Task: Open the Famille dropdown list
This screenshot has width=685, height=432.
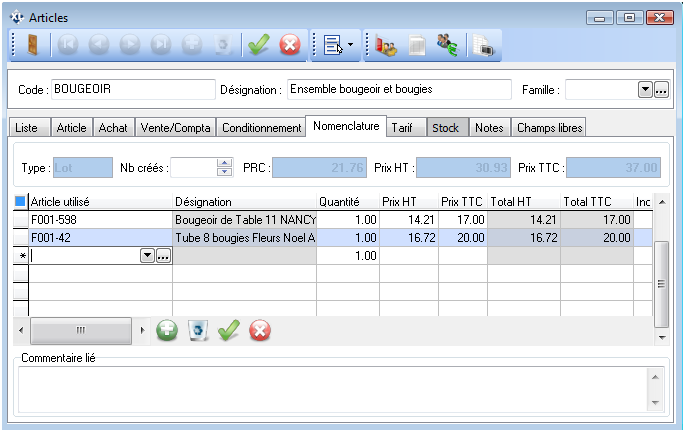Action: click(x=645, y=90)
